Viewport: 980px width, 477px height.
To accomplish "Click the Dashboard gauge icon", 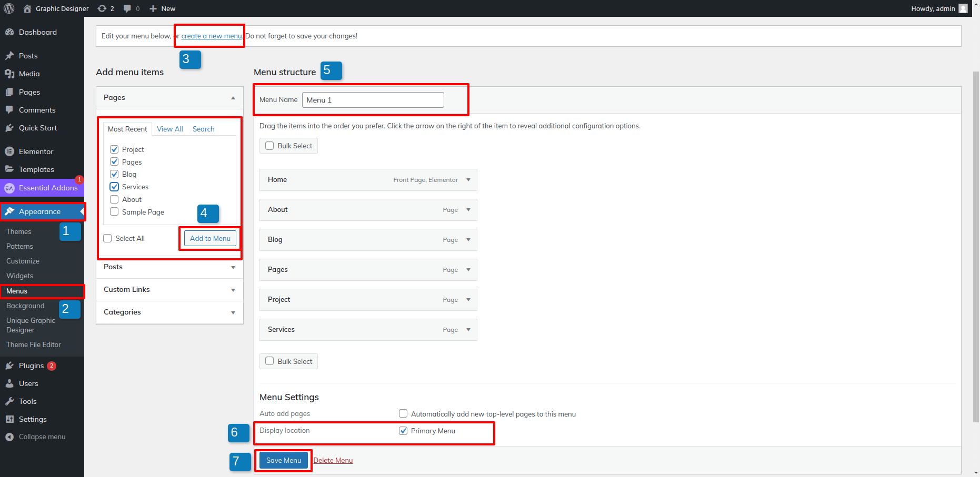I will (9, 32).
